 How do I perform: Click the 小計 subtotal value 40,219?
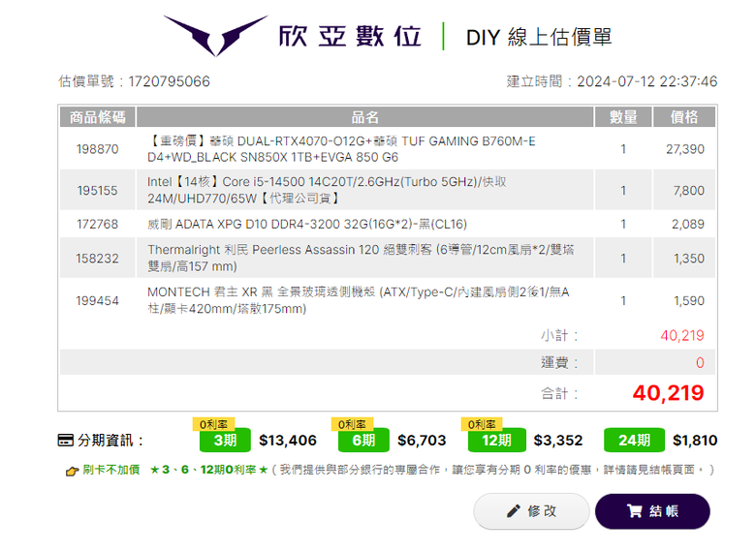[x=682, y=335]
